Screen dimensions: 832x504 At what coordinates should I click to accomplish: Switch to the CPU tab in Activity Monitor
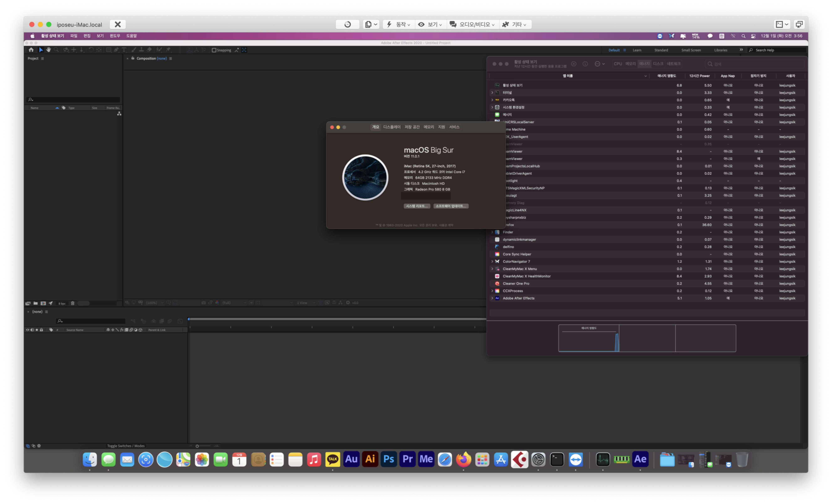tap(618, 64)
